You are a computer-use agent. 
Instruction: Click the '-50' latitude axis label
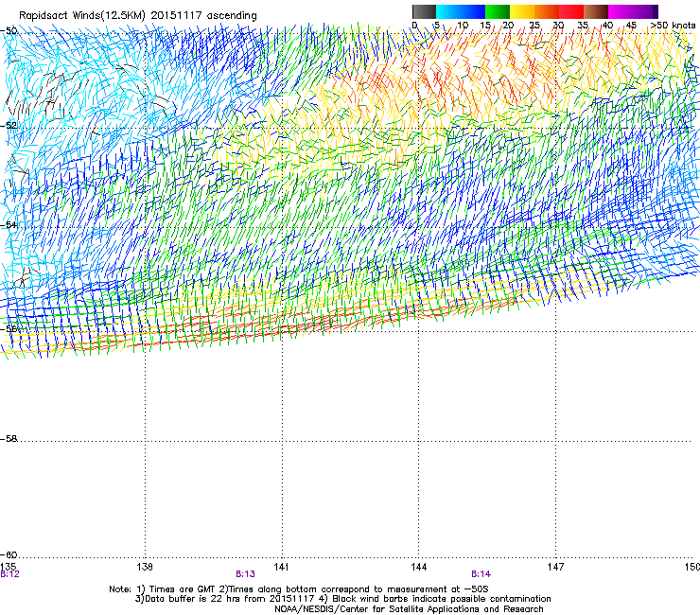tap(9, 31)
